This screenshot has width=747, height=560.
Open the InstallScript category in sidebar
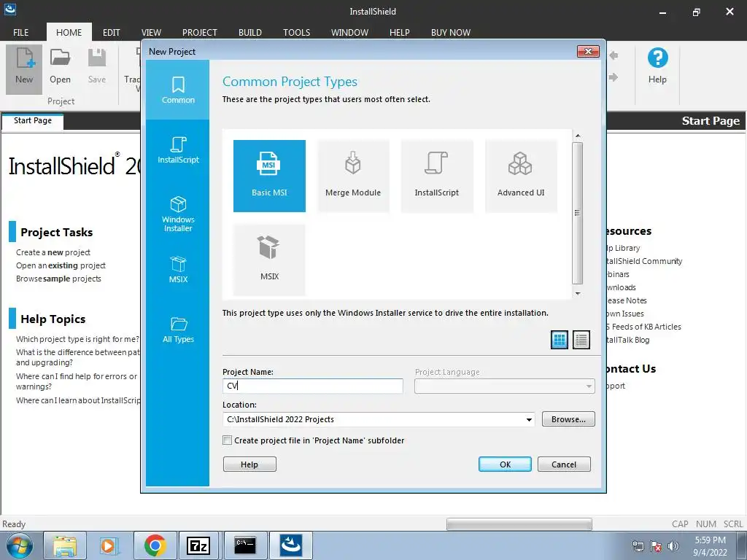pos(178,149)
